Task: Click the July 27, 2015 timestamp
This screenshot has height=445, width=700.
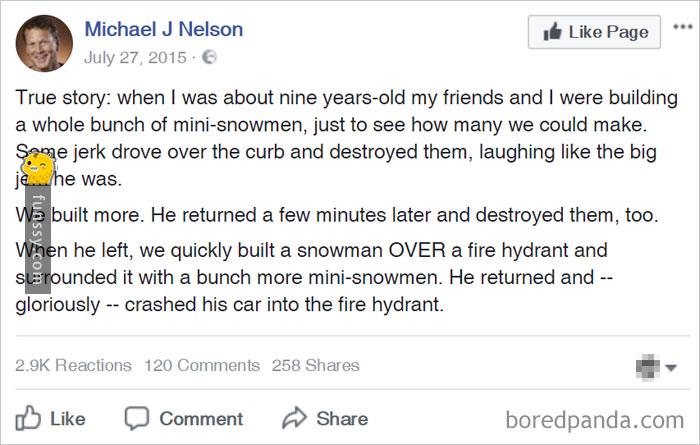Action: click(x=135, y=58)
